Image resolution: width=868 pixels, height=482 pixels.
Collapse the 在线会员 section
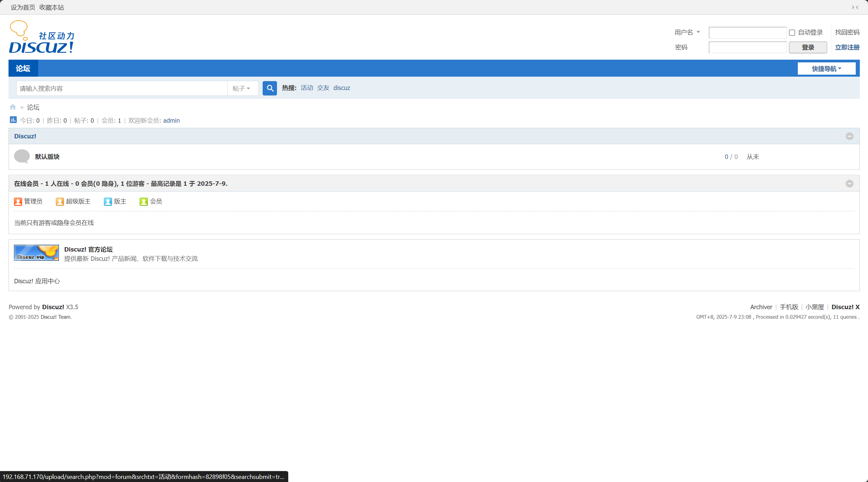tap(850, 184)
